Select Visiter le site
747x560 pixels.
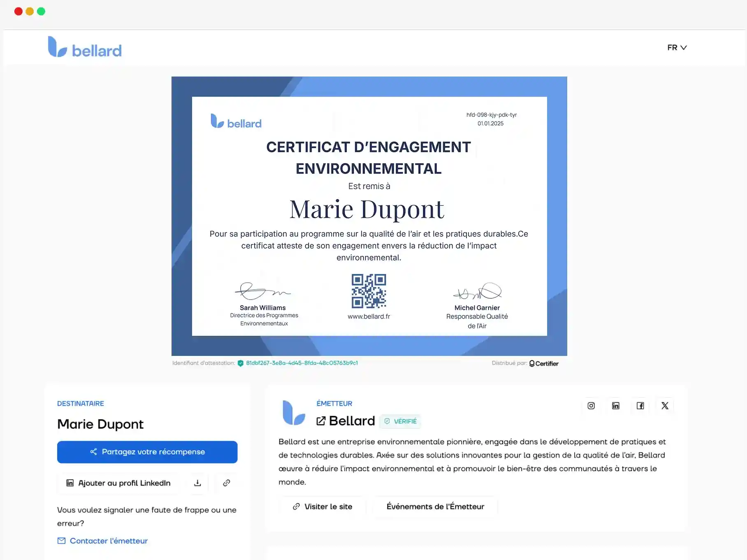[x=322, y=507]
